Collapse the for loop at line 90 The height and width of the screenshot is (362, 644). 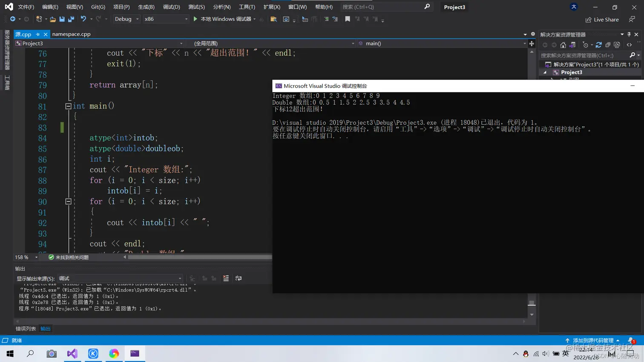coord(68,202)
